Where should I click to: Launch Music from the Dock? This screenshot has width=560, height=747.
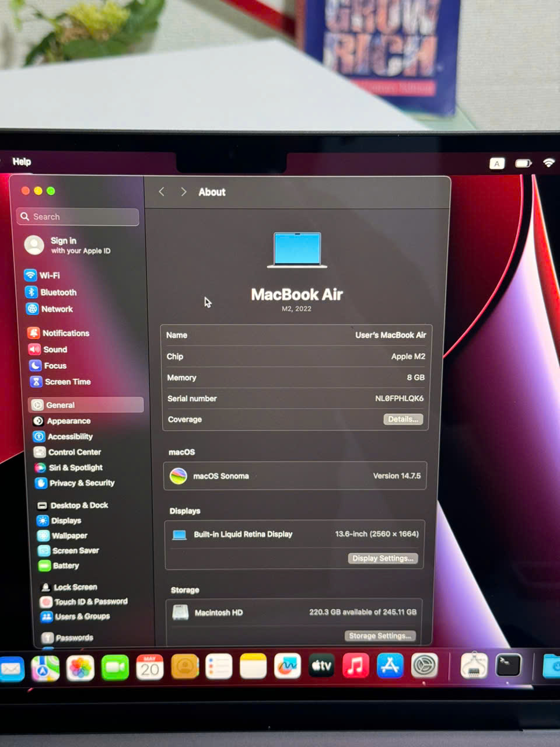(355, 666)
